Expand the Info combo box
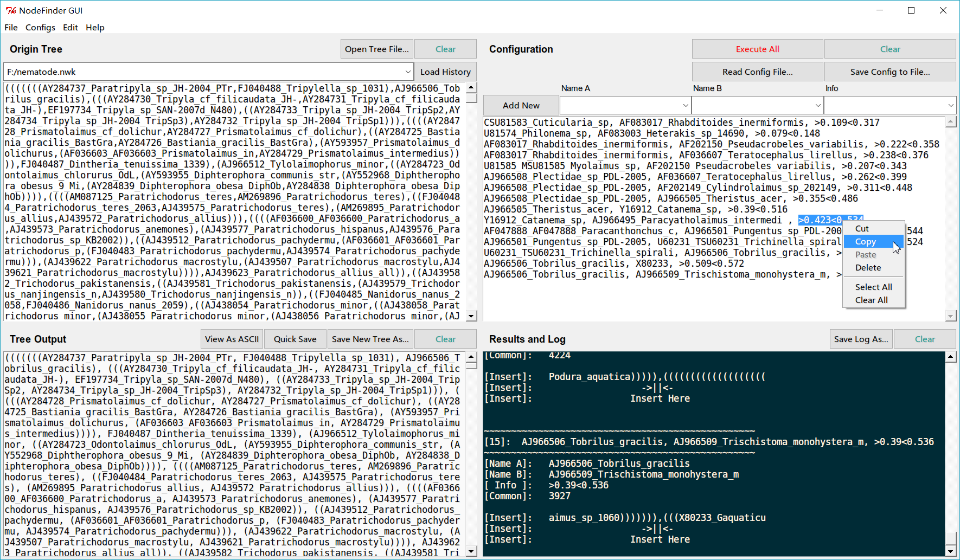The height and width of the screenshot is (560, 960). 951,105
